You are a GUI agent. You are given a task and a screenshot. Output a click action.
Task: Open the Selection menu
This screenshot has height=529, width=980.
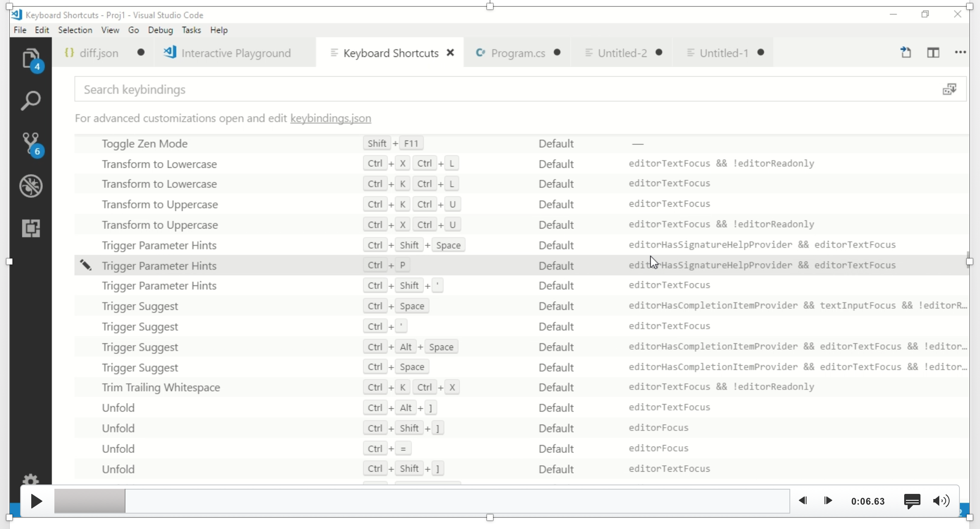[x=75, y=30]
